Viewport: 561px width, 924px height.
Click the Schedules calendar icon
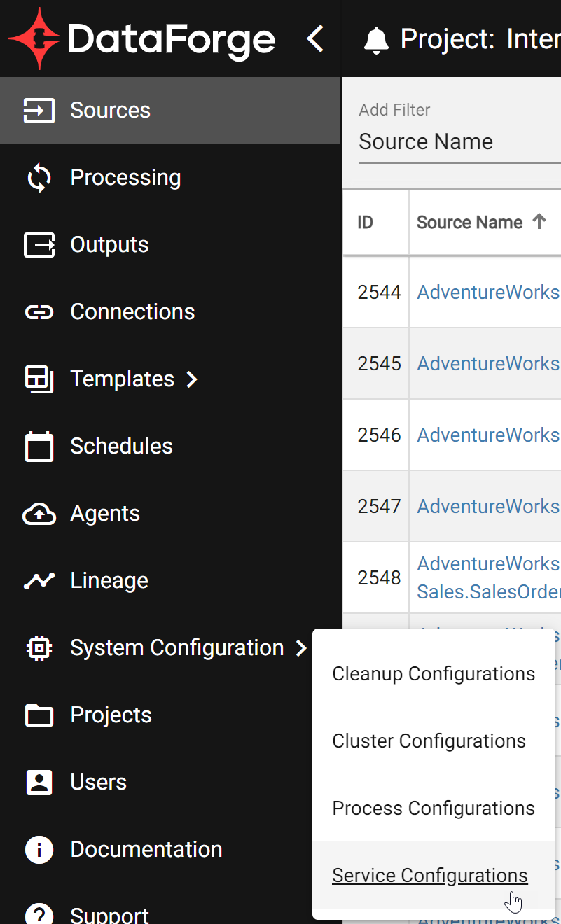(x=39, y=447)
